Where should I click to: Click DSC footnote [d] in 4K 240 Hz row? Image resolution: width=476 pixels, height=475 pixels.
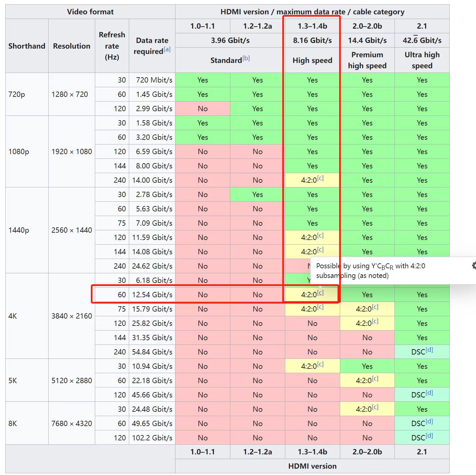[x=429, y=350]
